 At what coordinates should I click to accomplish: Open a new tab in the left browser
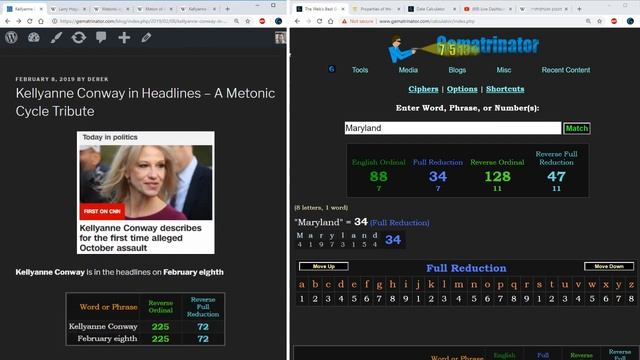click(x=227, y=9)
